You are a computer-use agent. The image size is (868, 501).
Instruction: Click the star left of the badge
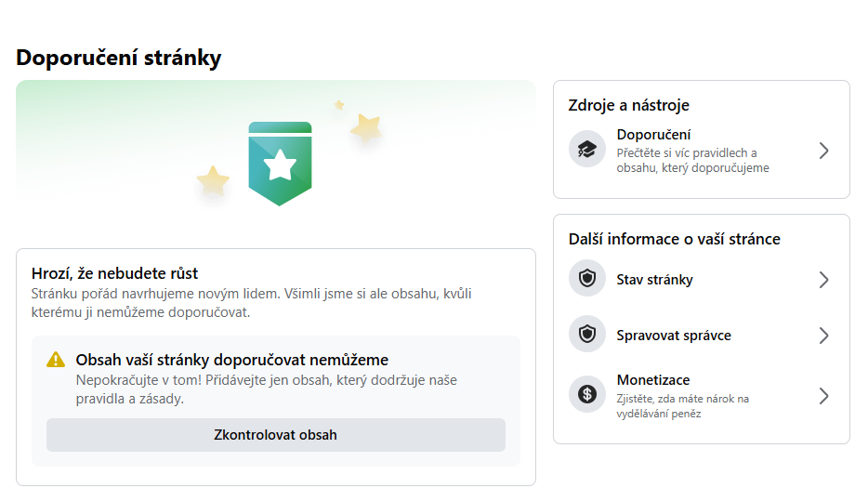(213, 181)
